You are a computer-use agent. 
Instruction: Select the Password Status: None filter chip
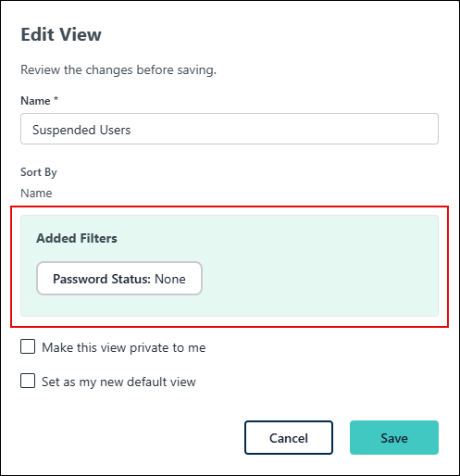[x=119, y=279]
